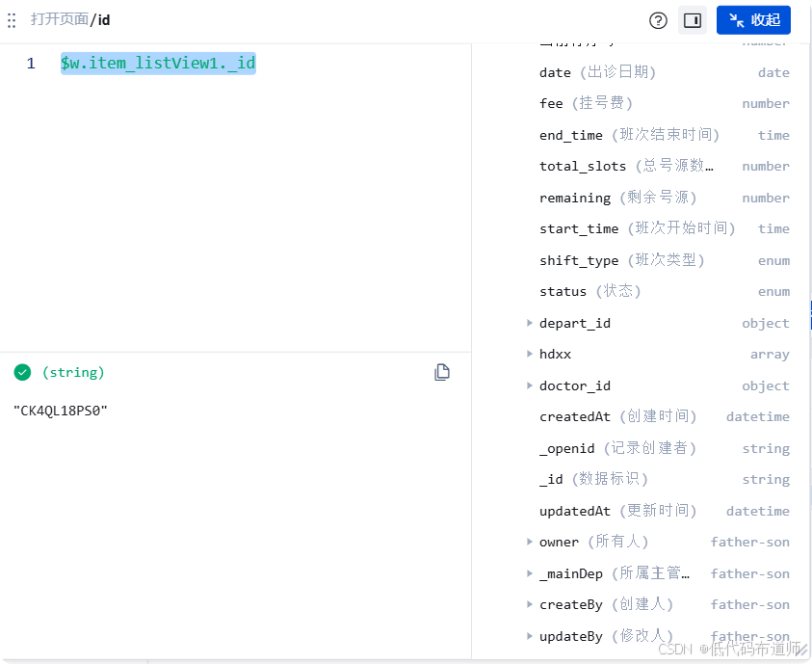Expand the owner (所有人) node
This screenshot has height=664, width=812.
[x=529, y=542]
